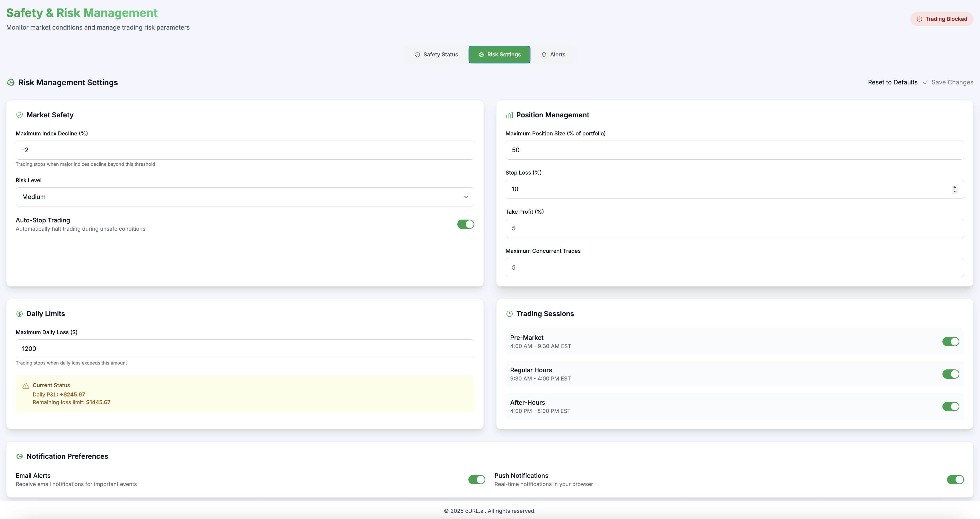This screenshot has height=519, width=980.
Task: Toggle the Pre-Market session switch
Action: point(951,342)
